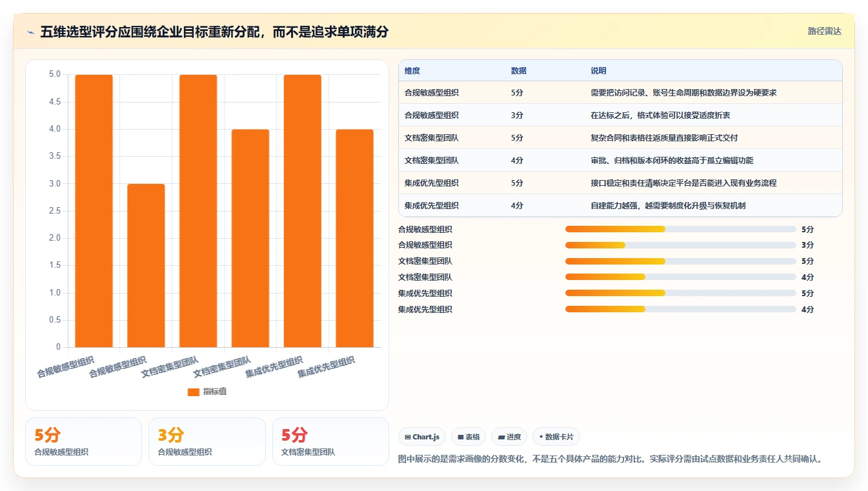Click the 表格 tag text
The image size is (868, 491).
pos(472,437)
